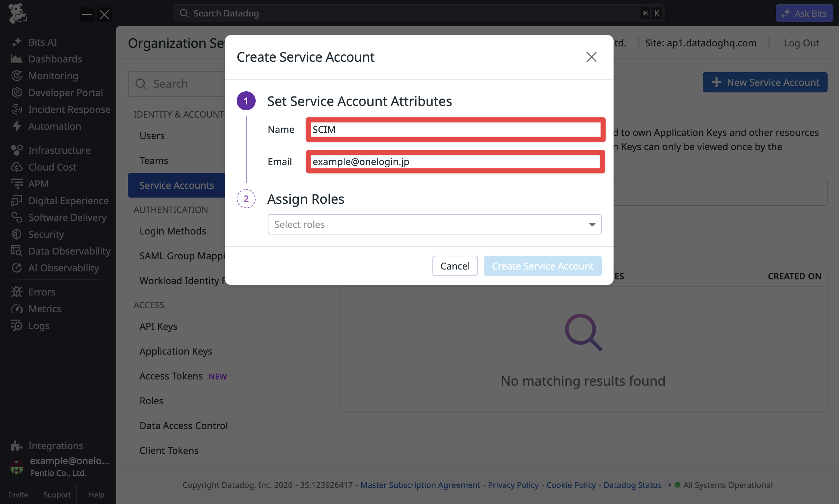
Task: Click Create Service Account button
Action: pos(543,266)
